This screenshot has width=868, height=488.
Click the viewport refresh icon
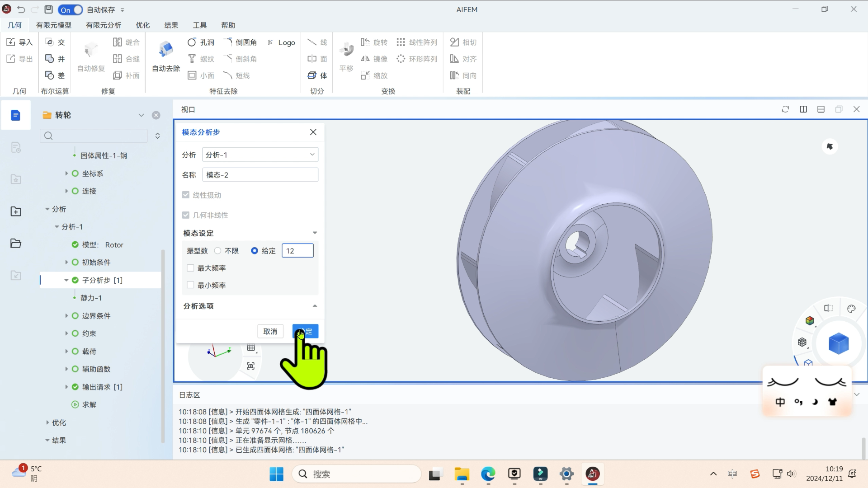click(785, 109)
